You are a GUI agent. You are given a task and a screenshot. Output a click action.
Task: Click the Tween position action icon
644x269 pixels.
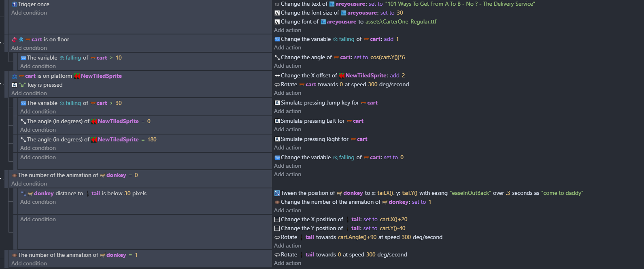pyautogui.click(x=277, y=193)
